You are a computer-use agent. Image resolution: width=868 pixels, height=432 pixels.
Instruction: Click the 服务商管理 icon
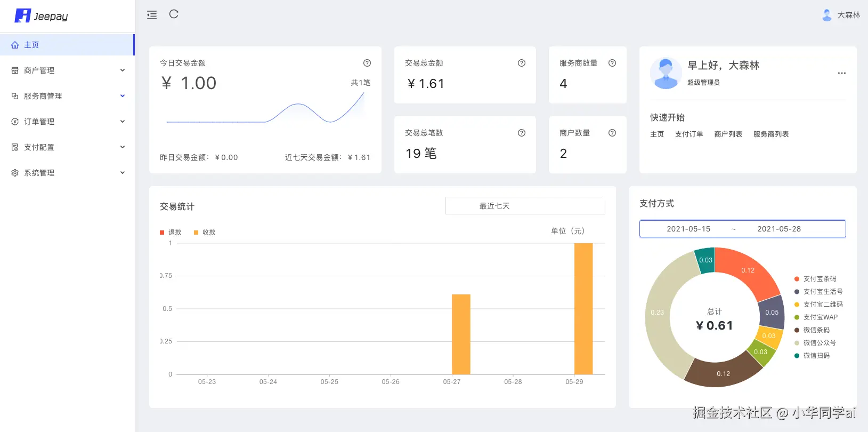point(15,96)
